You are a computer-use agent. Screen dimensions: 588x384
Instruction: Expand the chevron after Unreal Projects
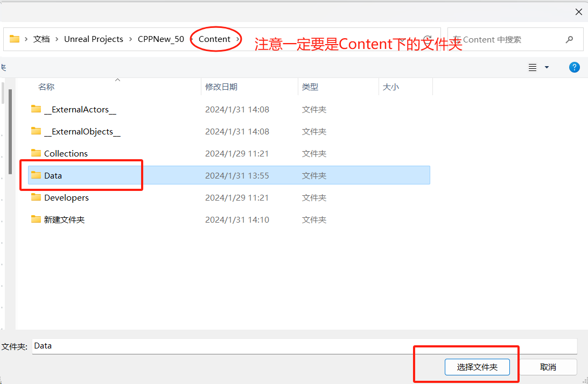(130, 39)
